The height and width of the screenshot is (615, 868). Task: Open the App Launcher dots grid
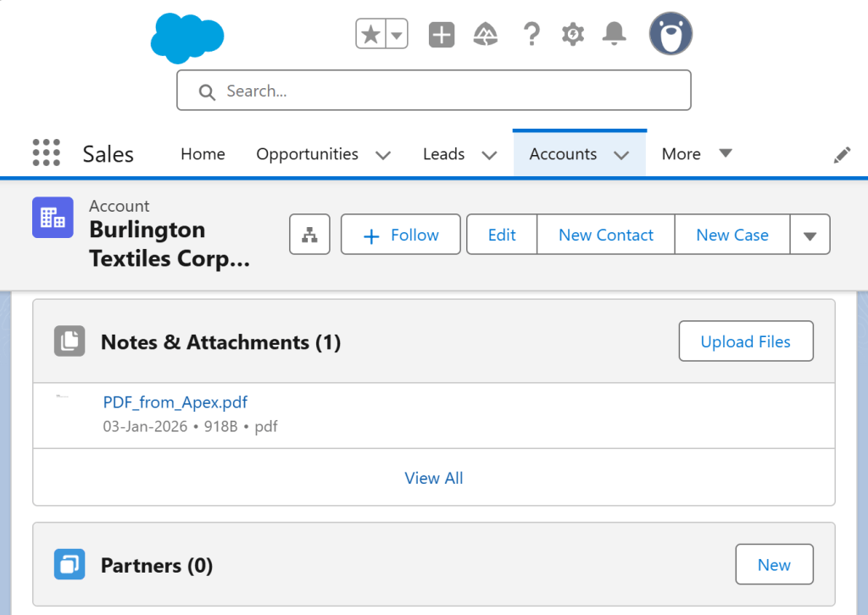[x=47, y=153]
